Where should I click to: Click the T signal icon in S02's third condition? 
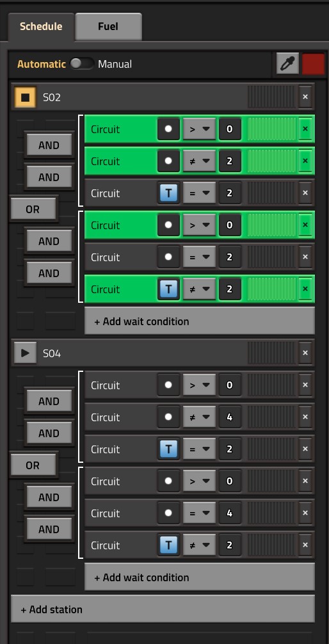coord(168,193)
